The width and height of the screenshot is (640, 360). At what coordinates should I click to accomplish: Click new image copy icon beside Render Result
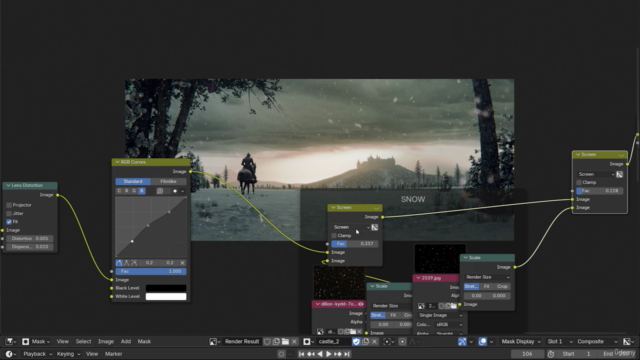click(276, 341)
